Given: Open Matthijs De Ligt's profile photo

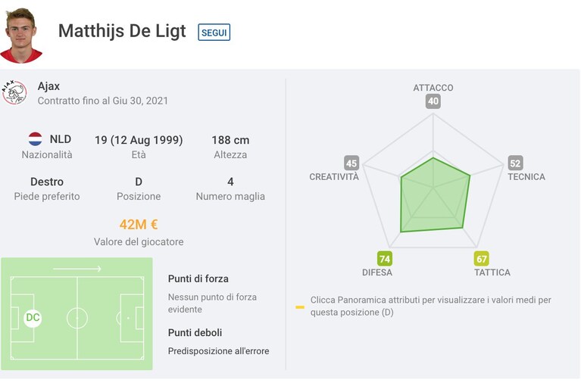Looking at the screenshot, I should pos(21,36).
